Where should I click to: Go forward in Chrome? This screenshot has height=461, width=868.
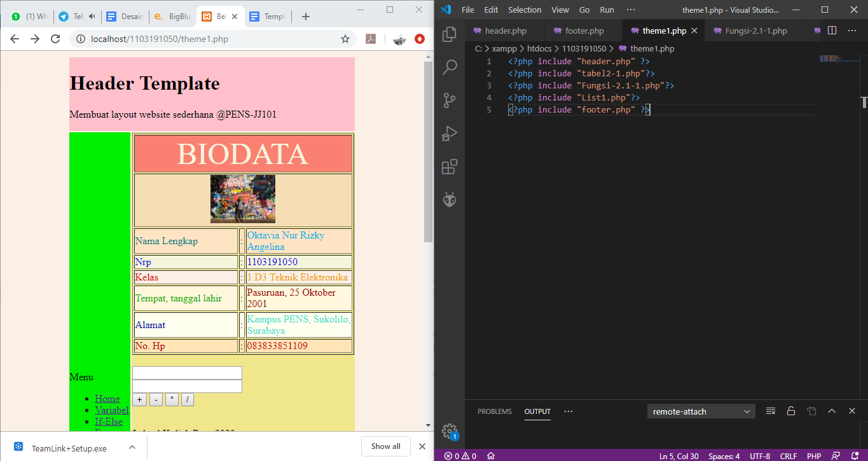(x=35, y=39)
